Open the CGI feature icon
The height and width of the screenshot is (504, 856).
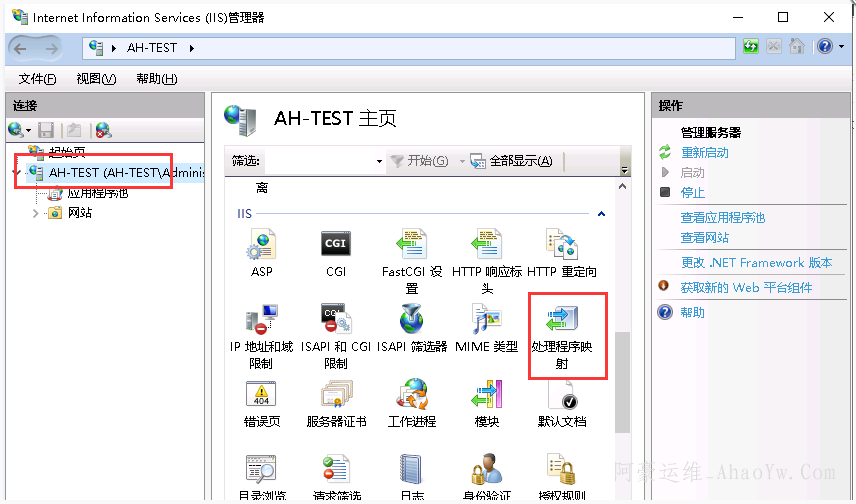click(335, 245)
